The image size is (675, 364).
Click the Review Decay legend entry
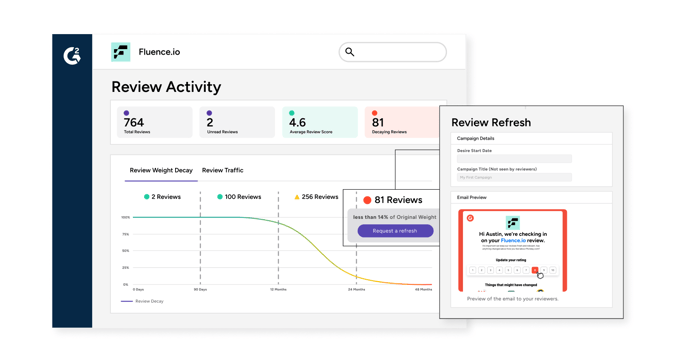(142, 301)
